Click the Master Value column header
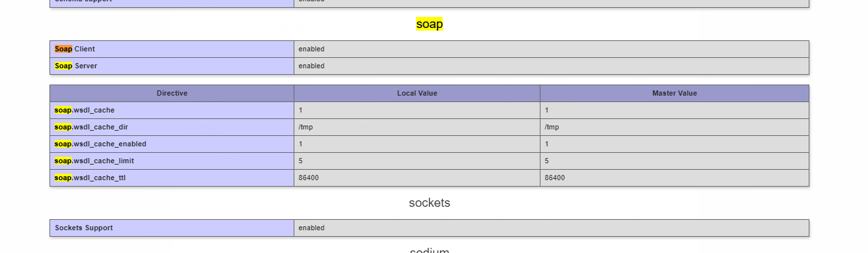The height and width of the screenshot is (253, 868). (675, 94)
